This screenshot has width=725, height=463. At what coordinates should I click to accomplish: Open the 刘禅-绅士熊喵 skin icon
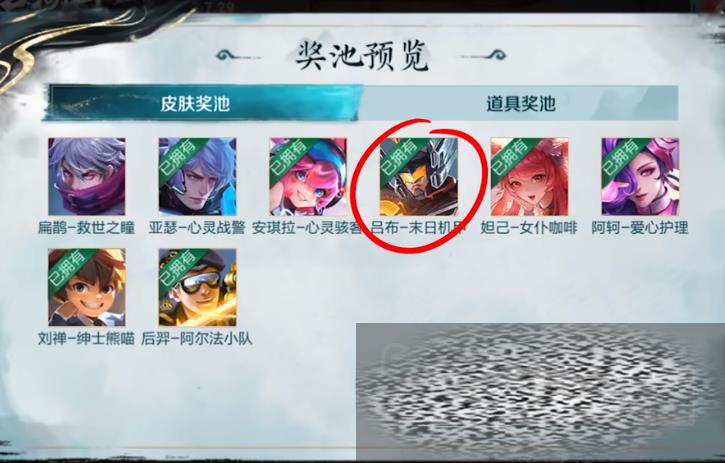(86, 287)
